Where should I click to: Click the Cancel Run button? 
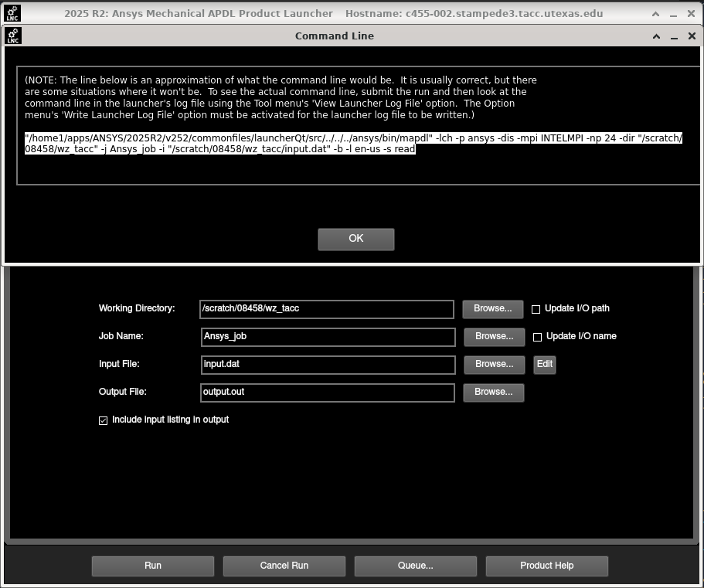tap(284, 566)
